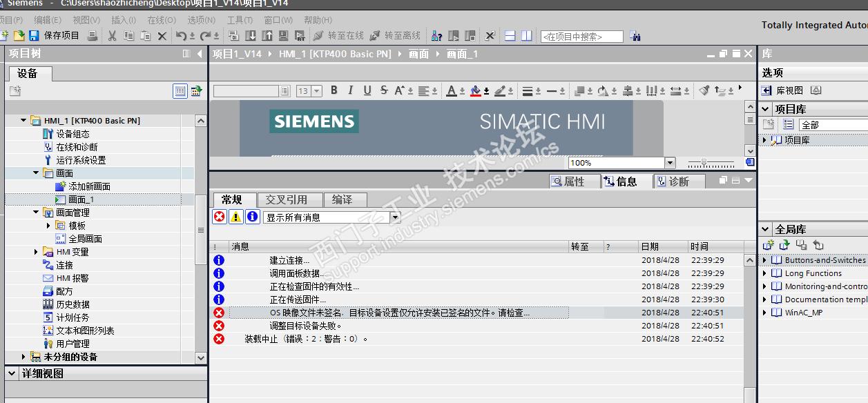Click the Save project (保存项目) button

54,36
